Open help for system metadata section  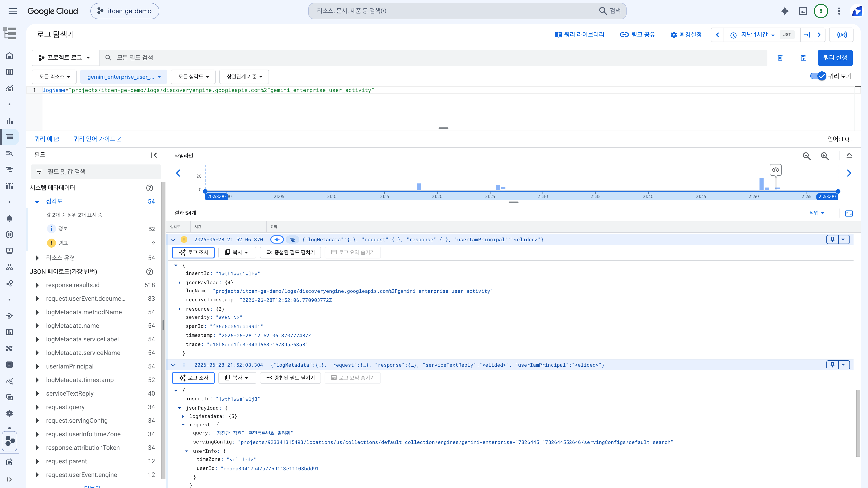(150, 188)
